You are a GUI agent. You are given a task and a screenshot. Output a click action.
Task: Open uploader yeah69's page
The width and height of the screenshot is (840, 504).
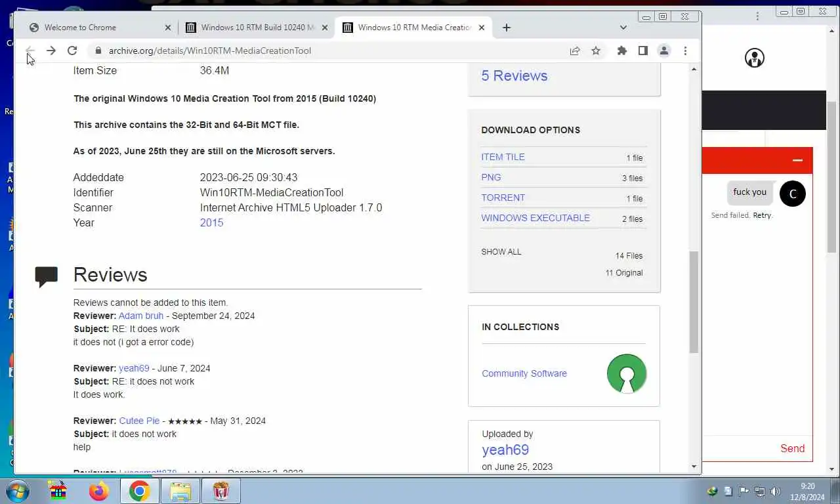click(505, 450)
